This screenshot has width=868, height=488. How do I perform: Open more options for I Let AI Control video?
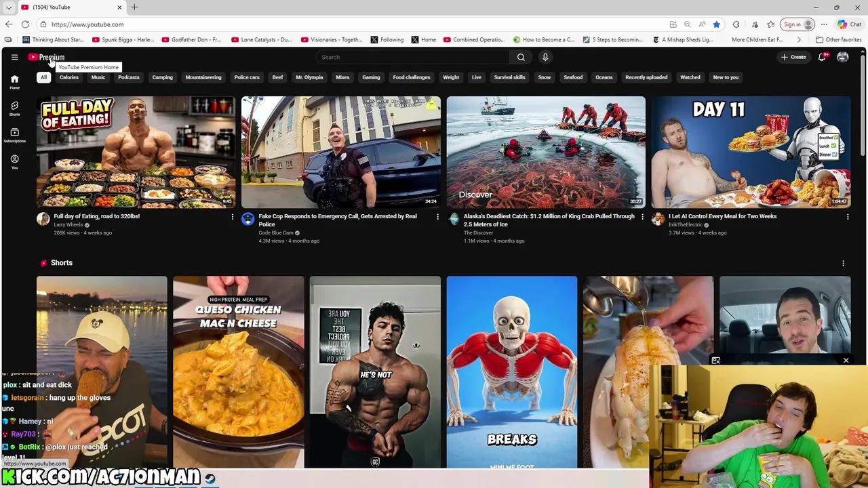847,217
